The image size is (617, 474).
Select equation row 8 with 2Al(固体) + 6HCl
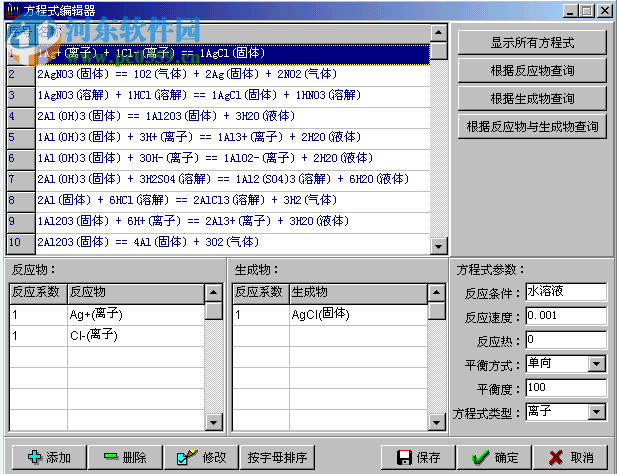pyautogui.click(x=233, y=200)
